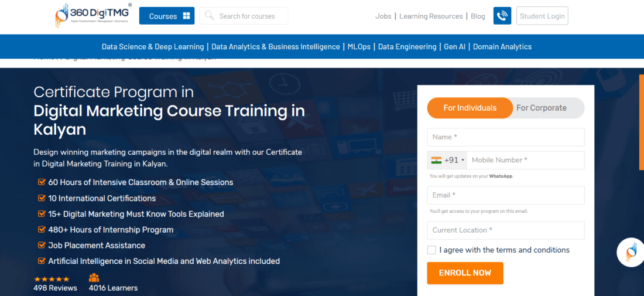Click the India flag icon
644x296 pixels.
click(x=436, y=160)
